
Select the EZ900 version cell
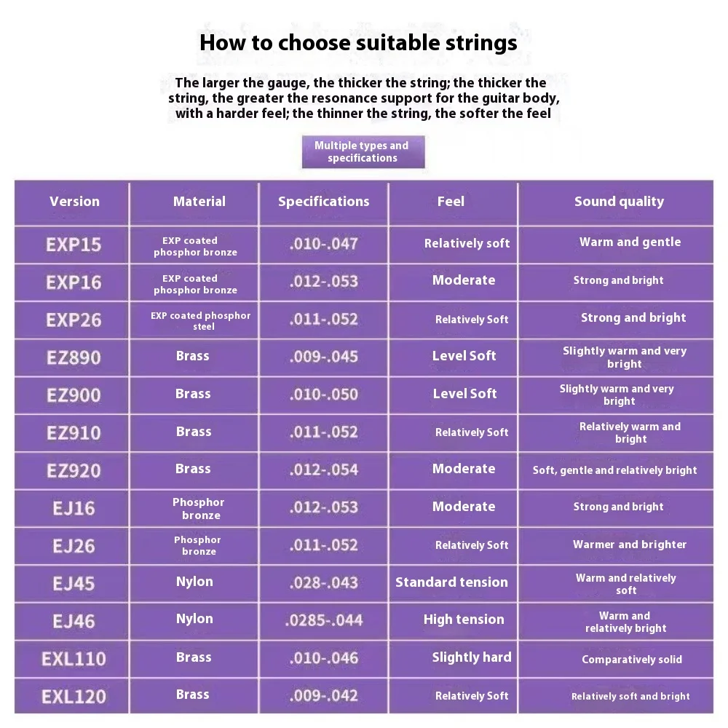coord(74,395)
